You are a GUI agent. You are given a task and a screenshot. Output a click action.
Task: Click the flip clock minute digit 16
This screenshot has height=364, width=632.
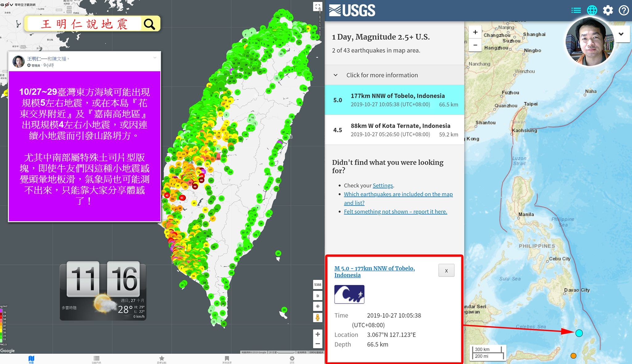point(123,279)
